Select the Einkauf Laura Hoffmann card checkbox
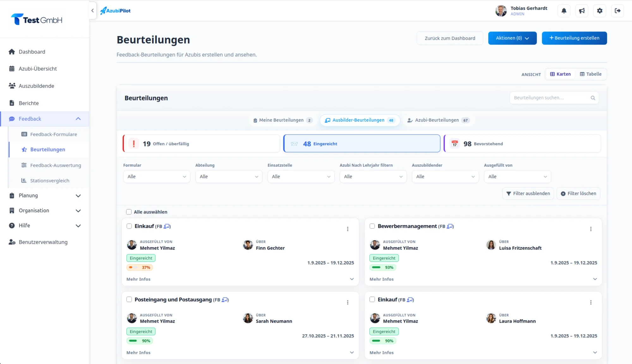Screen dimensions: 632x364 [x=372, y=300]
